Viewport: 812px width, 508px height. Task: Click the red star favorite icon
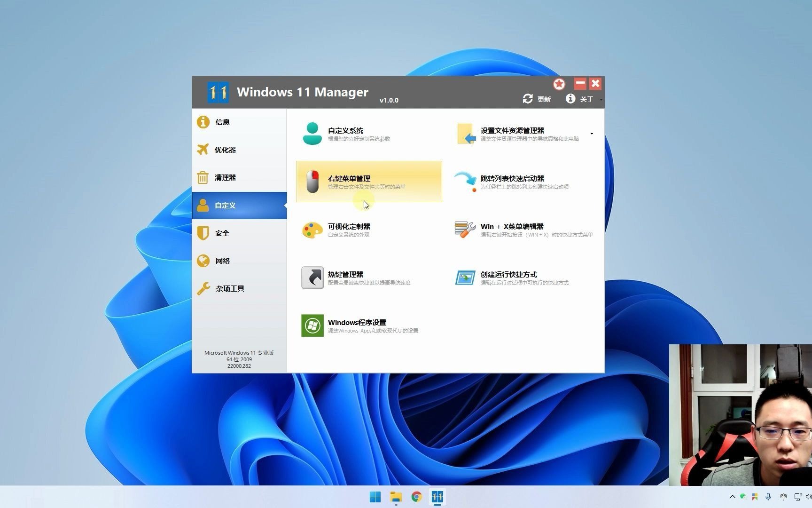click(x=559, y=84)
